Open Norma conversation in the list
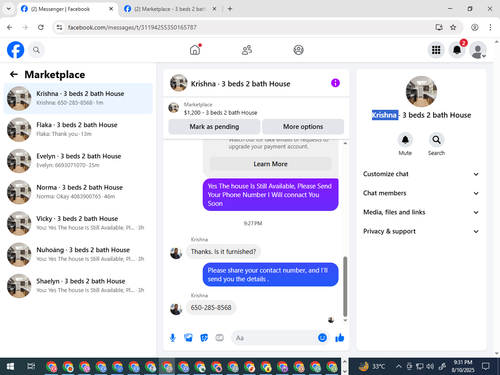 point(78,192)
